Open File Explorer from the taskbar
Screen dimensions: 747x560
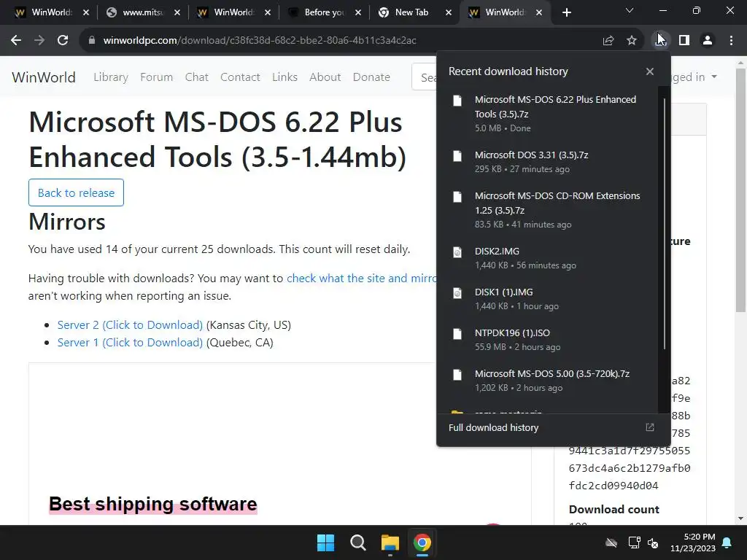point(390,542)
